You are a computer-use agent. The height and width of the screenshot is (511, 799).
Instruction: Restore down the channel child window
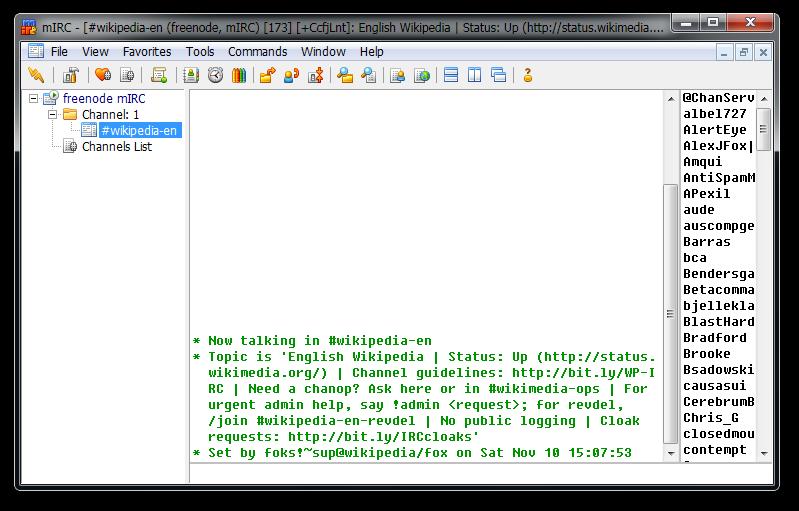click(743, 52)
